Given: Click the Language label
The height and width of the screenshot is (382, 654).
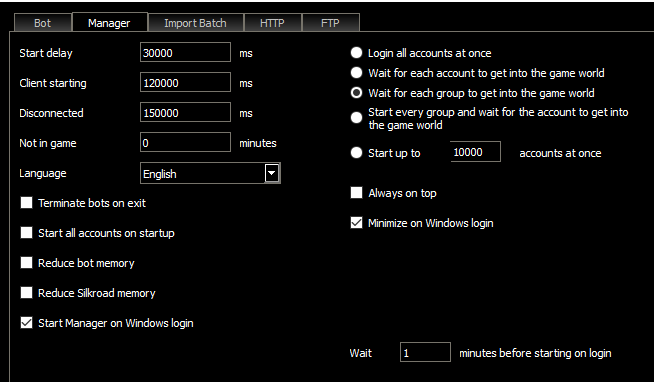Looking at the screenshot, I should tap(43, 173).
